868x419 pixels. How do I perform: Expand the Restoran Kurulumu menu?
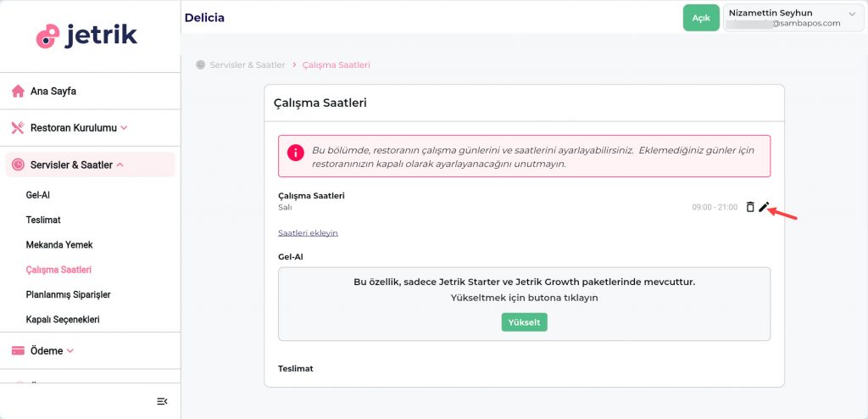click(x=73, y=128)
